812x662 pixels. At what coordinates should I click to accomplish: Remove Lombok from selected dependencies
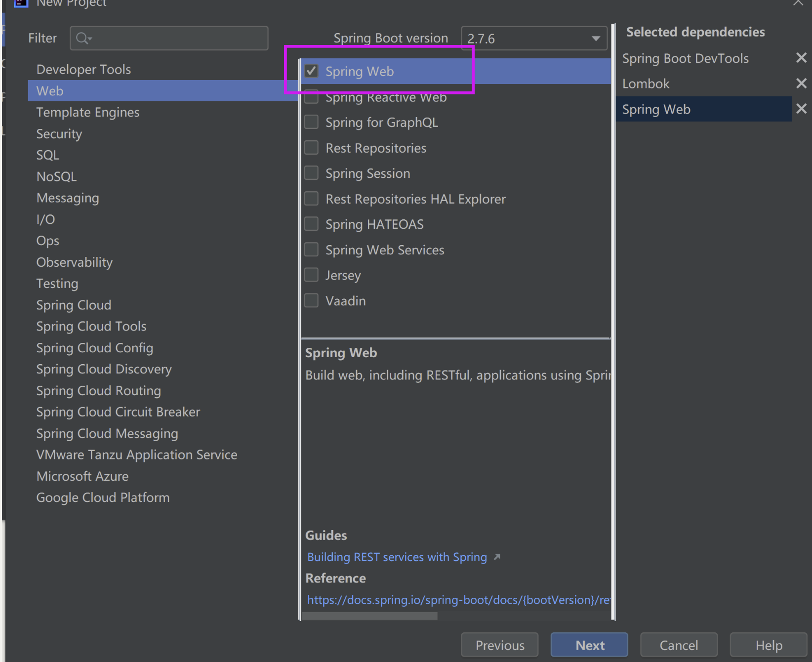coord(801,83)
